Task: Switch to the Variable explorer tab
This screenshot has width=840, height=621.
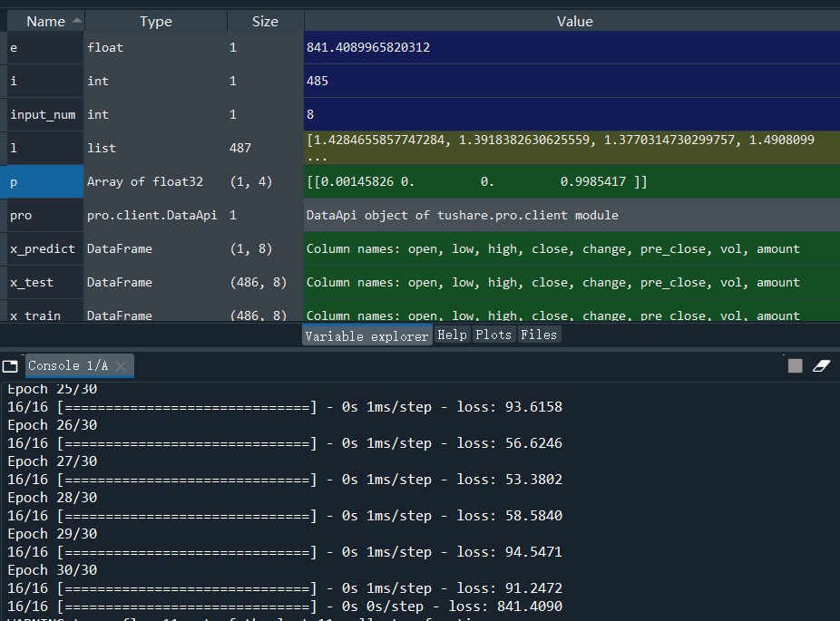Action: [367, 335]
